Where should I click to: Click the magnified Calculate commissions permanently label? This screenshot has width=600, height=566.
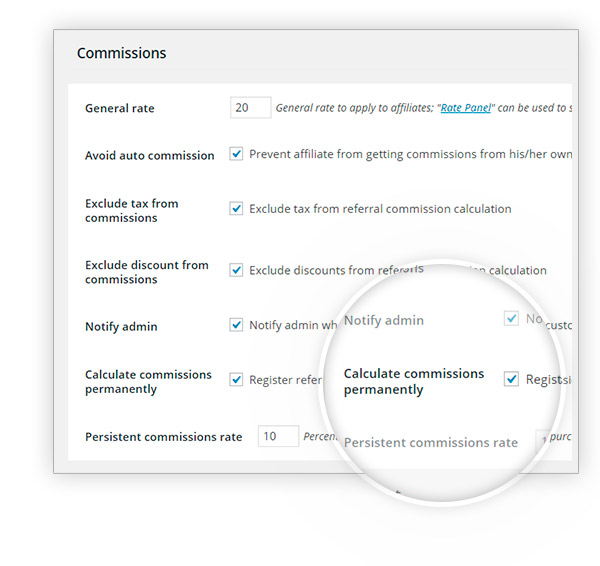point(413,381)
